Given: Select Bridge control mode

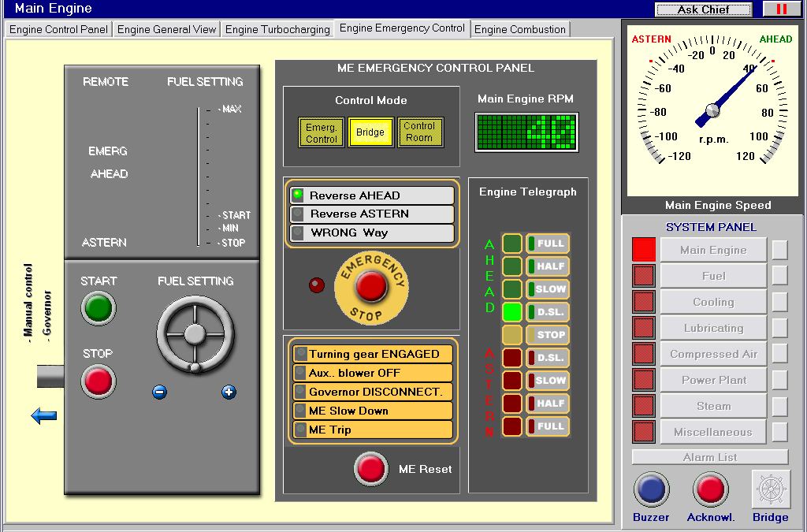Looking at the screenshot, I should coord(370,132).
